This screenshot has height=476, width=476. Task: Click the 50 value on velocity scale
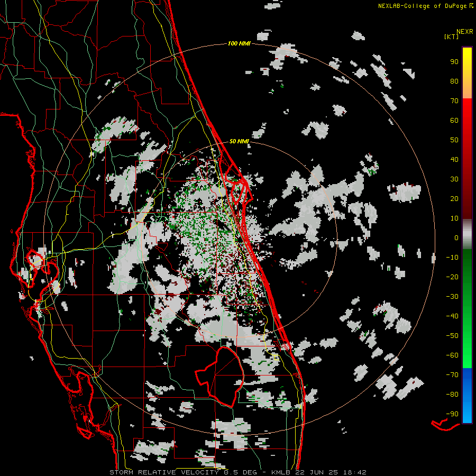click(x=454, y=140)
